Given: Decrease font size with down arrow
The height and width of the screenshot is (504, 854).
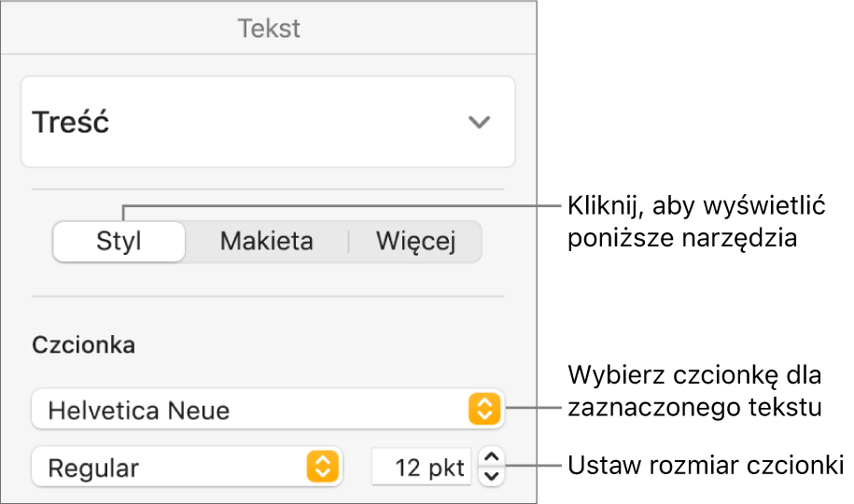Looking at the screenshot, I should tap(492, 477).
